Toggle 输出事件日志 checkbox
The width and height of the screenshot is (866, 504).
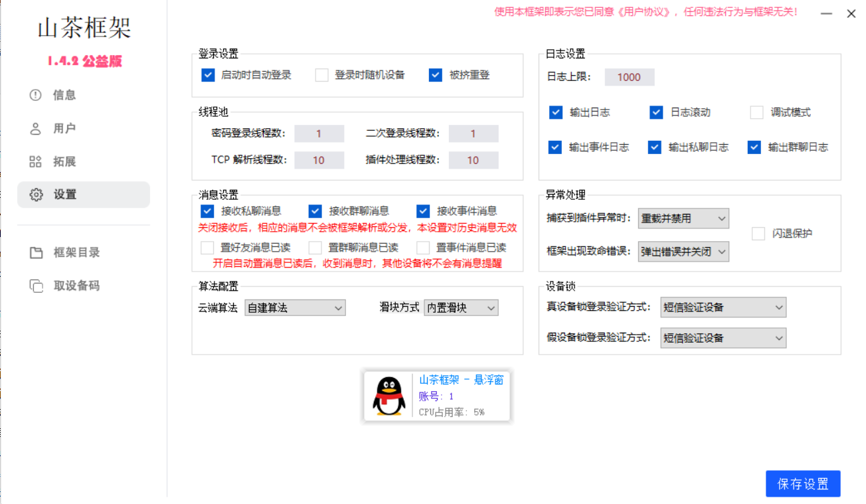[x=555, y=147]
